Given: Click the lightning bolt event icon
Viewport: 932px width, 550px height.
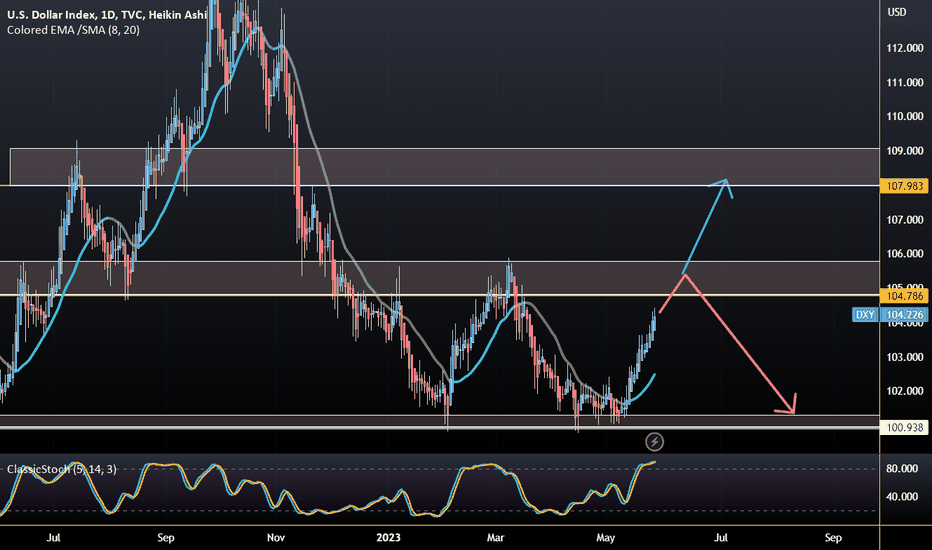Looking at the screenshot, I should [x=654, y=442].
